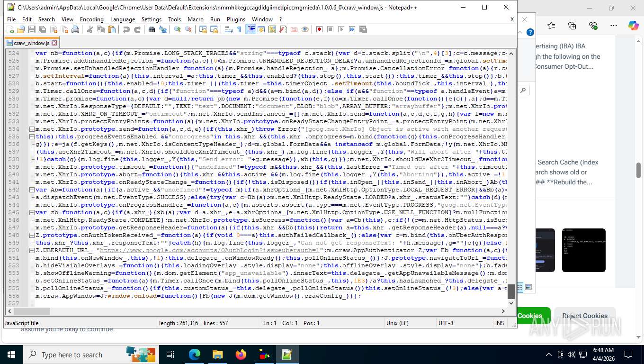Image resolution: width=644 pixels, height=364 pixels.
Task: Collapse the fold marker at line 550
Action: (x=32, y=250)
